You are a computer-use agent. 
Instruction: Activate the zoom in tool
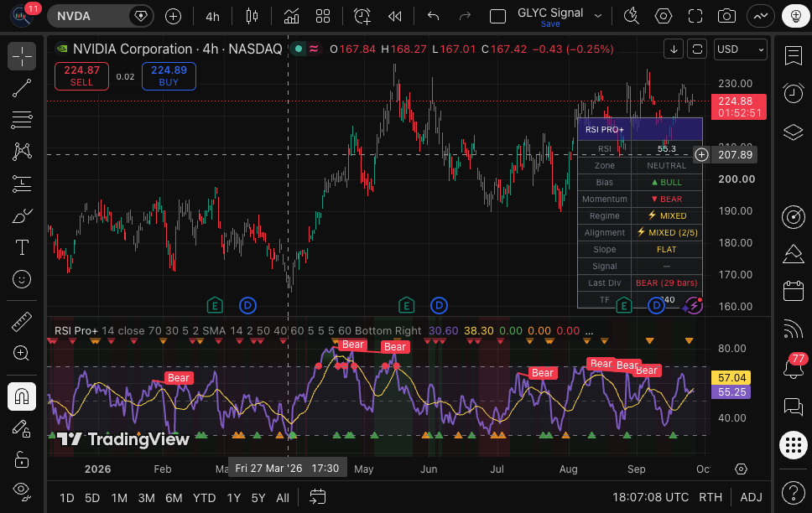click(x=22, y=354)
